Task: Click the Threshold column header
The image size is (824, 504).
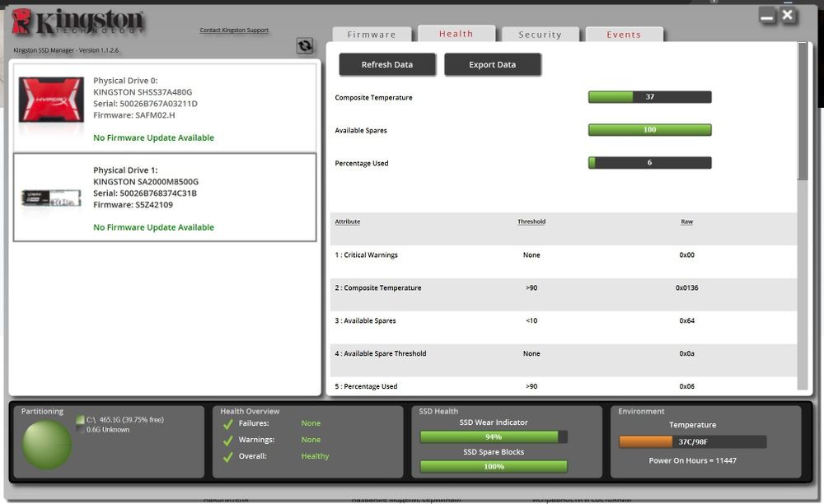Action: [531, 222]
